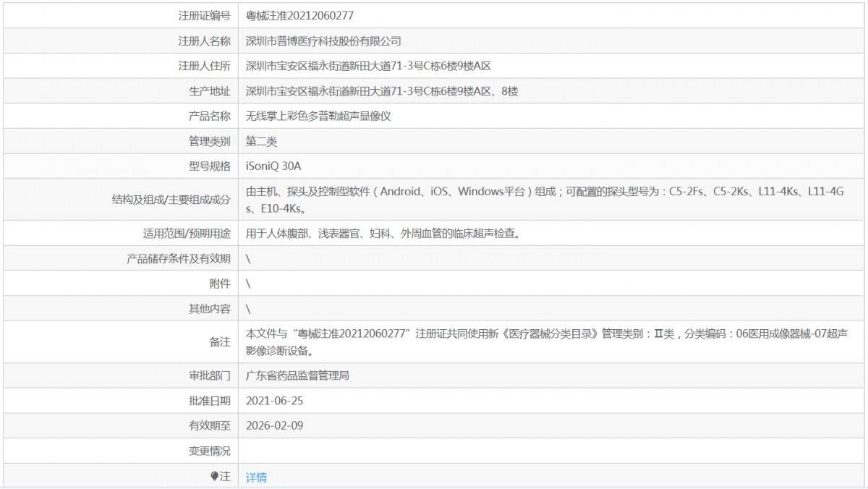Click the 产品储存条件及有效期 label

pyautogui.click(x=178, y=259)
